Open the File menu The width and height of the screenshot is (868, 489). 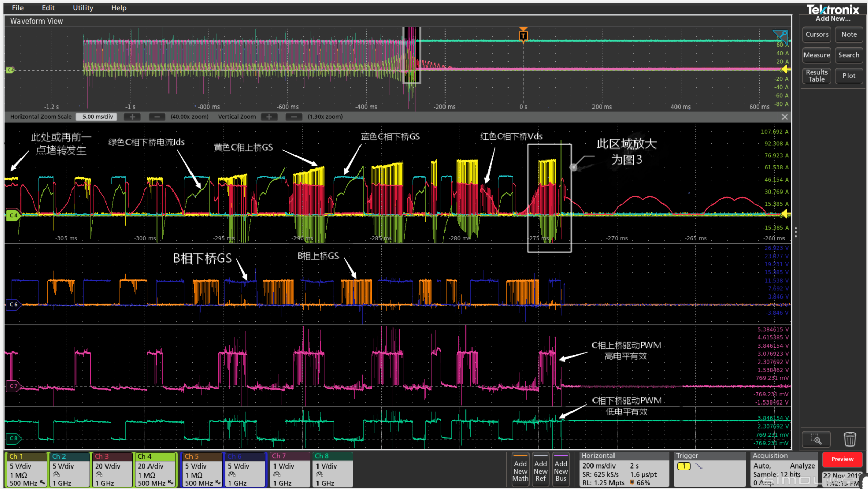tap(18, 8)
